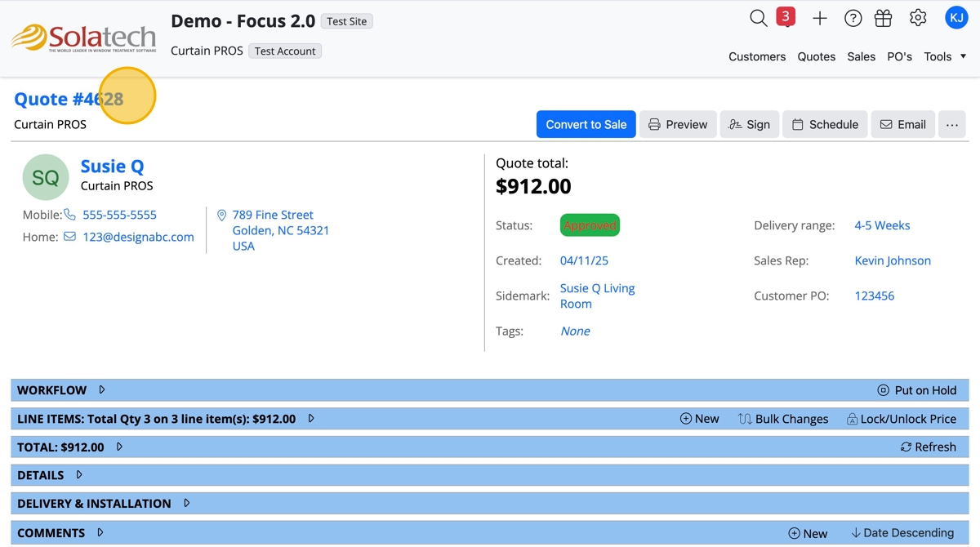The width and height of the screenshot is (980, 547).
Task: Open the help question mark icon
Action: coord(853,18)
